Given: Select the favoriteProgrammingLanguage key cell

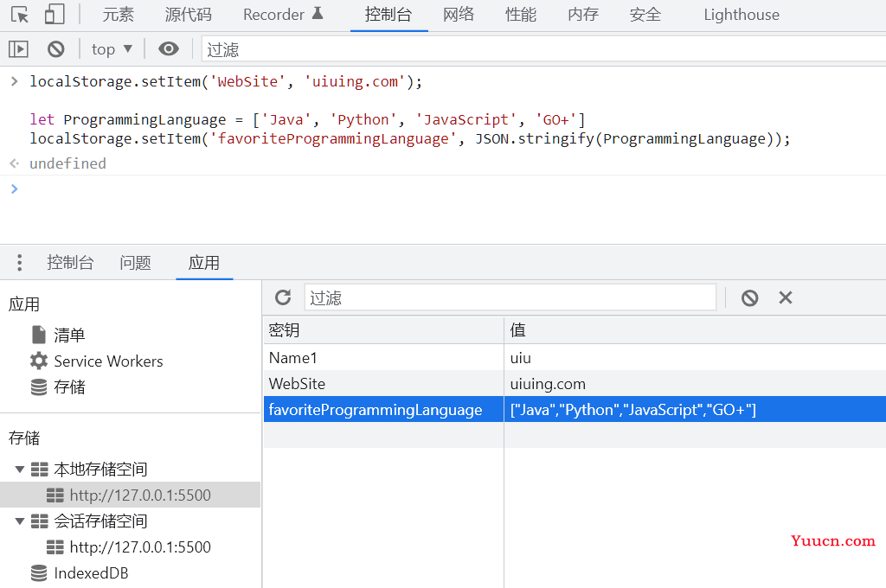Looking at the screenshot, I should pyautogui.click(x=383, y=410).
